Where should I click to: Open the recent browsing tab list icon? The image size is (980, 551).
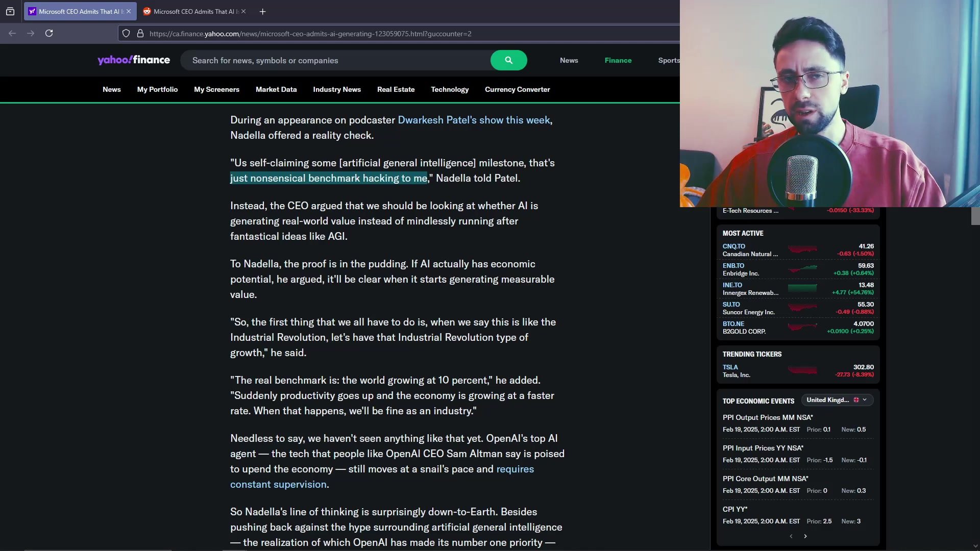click(10, 11)
